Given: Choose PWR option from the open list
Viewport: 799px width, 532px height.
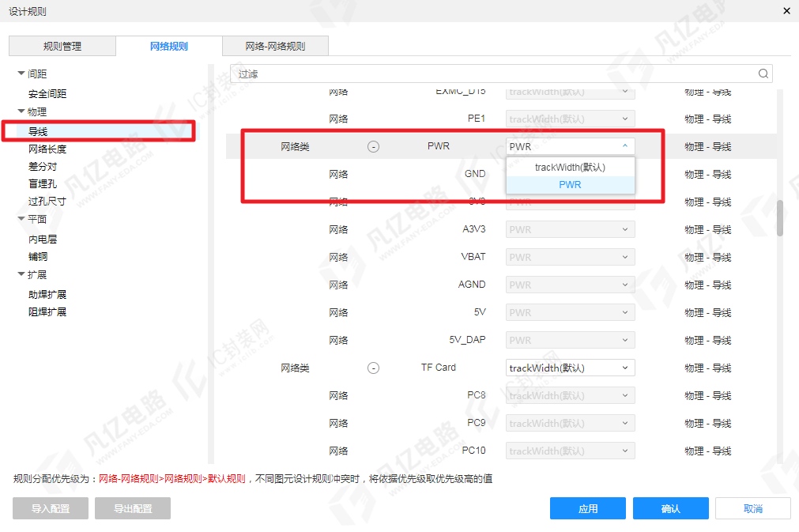Looking at the screenshot, I should tap(570, 184).
